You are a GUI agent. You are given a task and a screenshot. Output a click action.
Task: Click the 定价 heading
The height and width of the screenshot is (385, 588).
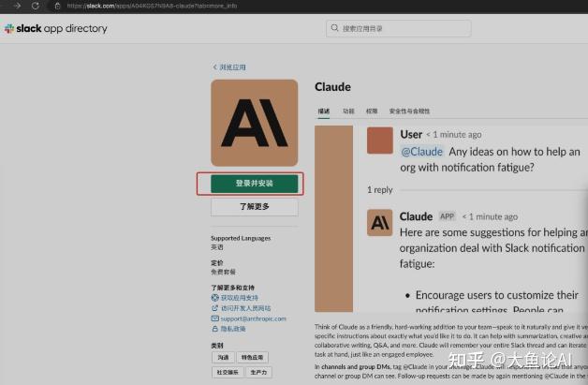pos(217,262)
